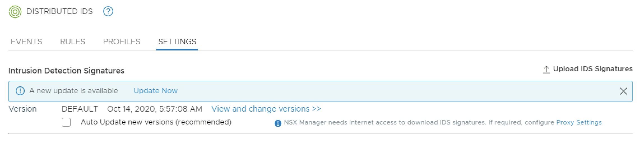
Task: Select the Settings tab
Action: pos(177,42)
